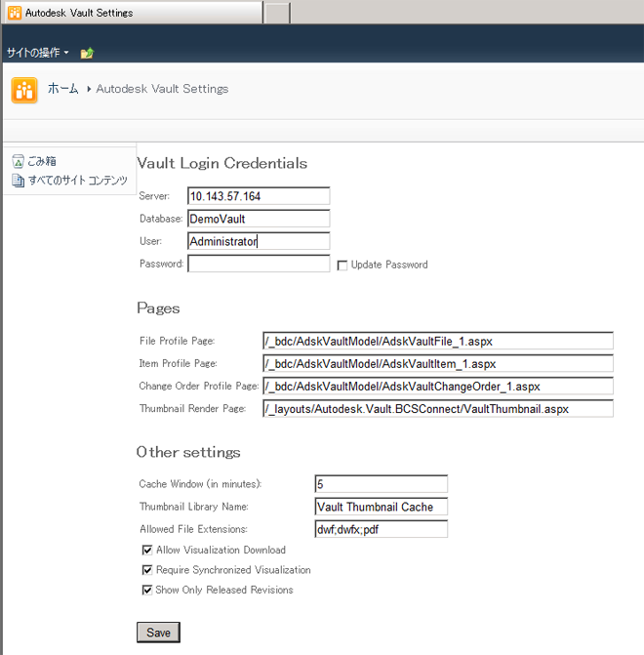Image resolution: width=644 pixels, height=655 pixels.
Task: Click the Cache Window minutes field
Action: pos(382,484)
